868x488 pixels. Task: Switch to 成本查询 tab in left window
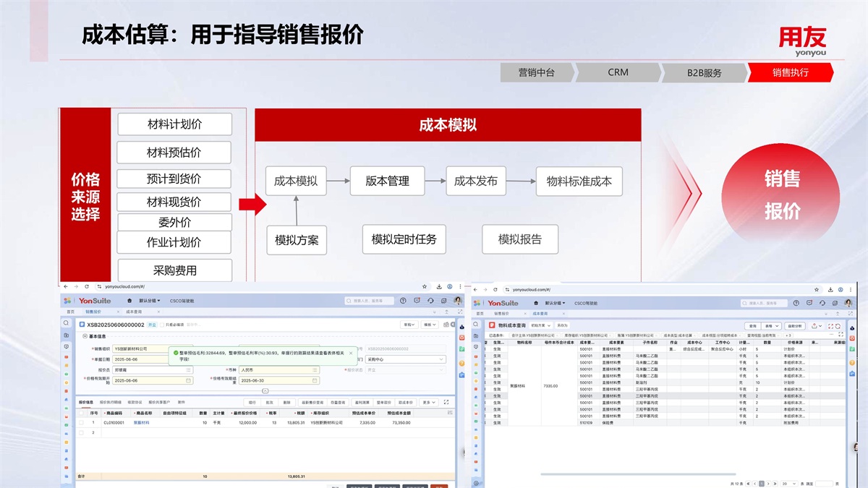click(x=134, y=312)
